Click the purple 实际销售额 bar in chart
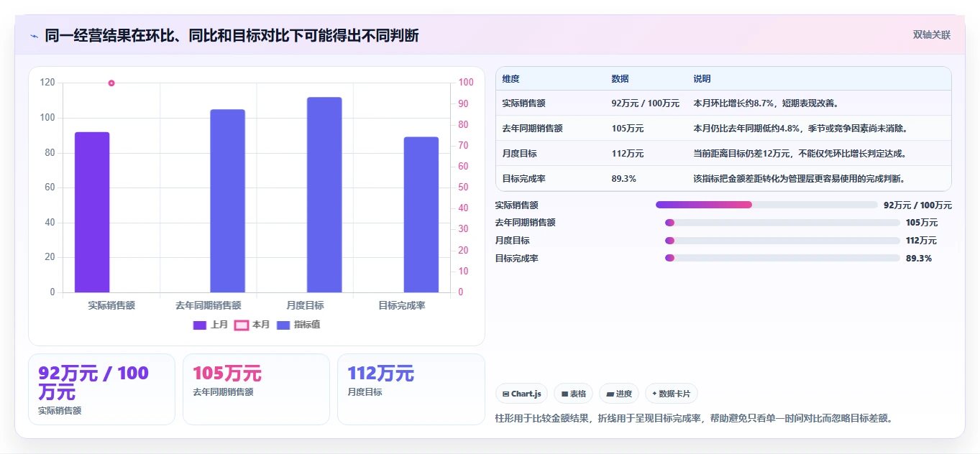The image size is (980, 454). tap(92, 212)
